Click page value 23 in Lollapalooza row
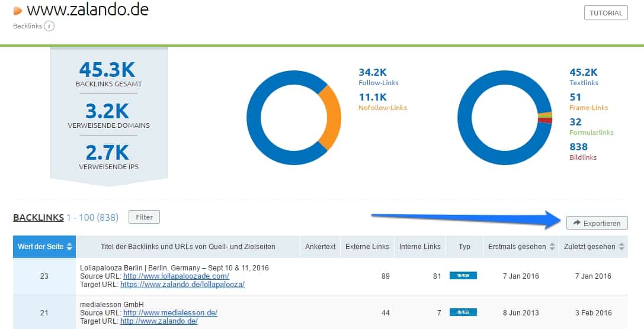Image resolution: width=644 pixels, height=329 pixels. (x=44, y=276)
